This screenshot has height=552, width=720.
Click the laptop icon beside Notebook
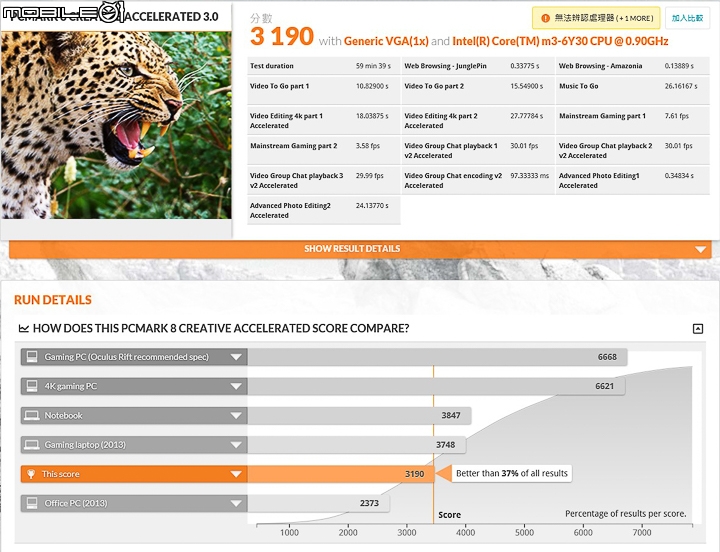click(x=32, y=416)
